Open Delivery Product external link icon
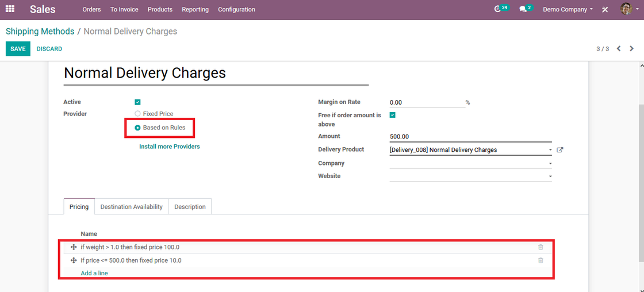Image resolution: width=644 pixels, height=292 pixels. (x=559, y=150)
